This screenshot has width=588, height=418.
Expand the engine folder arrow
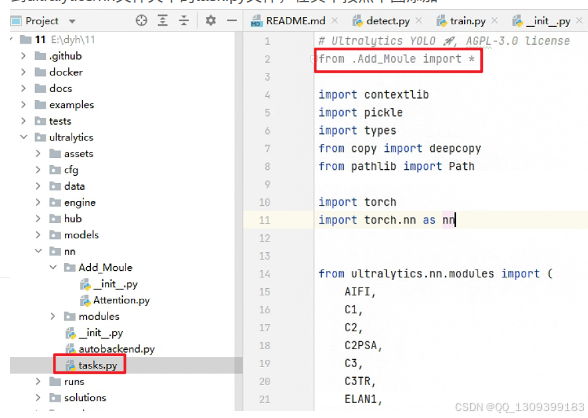[38, 202]
